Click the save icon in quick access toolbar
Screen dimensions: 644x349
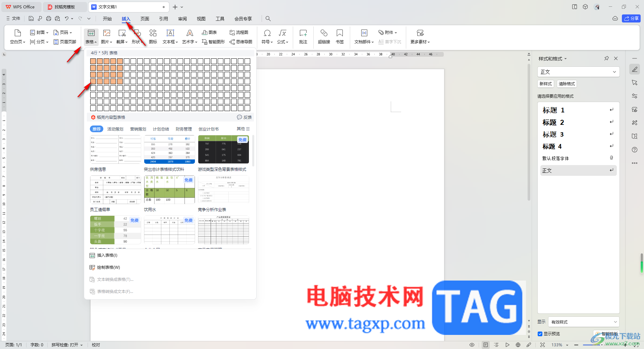(31, 19)
